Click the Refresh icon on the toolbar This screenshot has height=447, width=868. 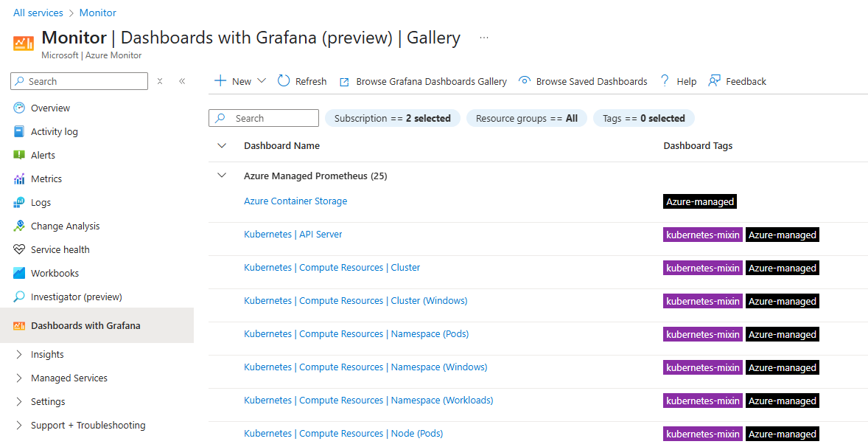tap(301, 81)
